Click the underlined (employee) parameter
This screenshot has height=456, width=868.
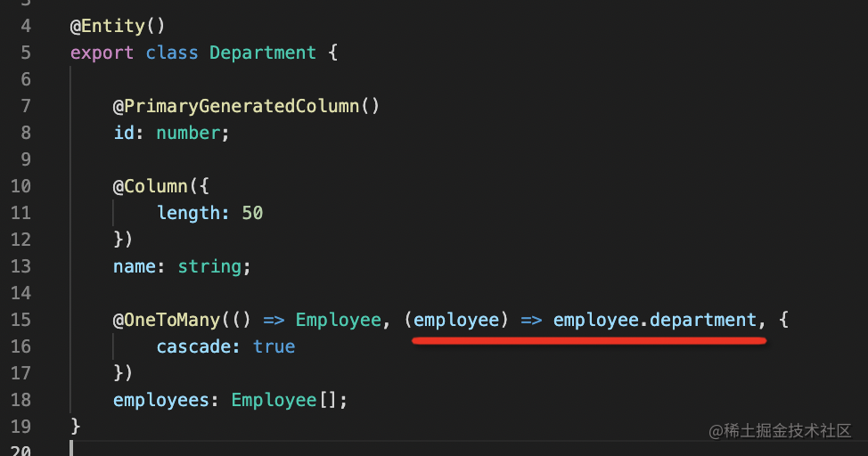[456, 320]
